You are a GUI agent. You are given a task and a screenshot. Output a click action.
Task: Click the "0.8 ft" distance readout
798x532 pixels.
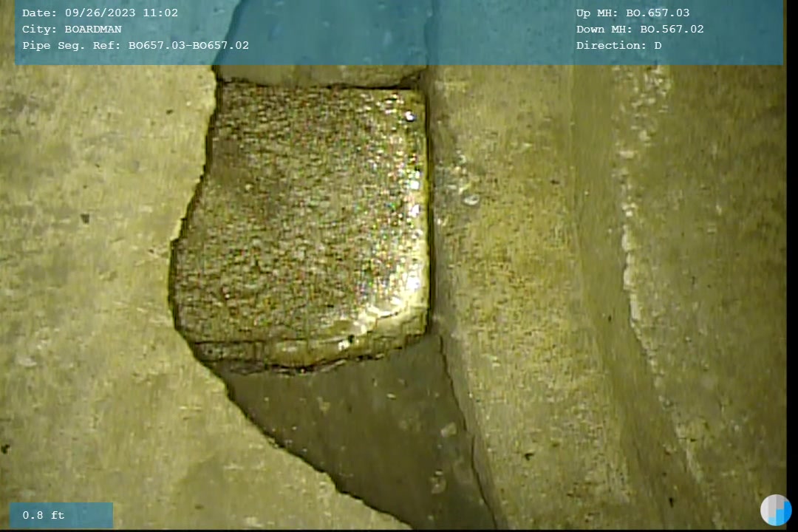coord(44,515)
